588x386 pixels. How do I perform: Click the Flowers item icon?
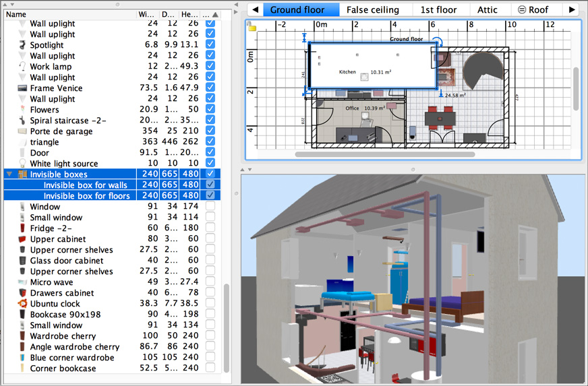pyautogui.click(x=22, y=110)
